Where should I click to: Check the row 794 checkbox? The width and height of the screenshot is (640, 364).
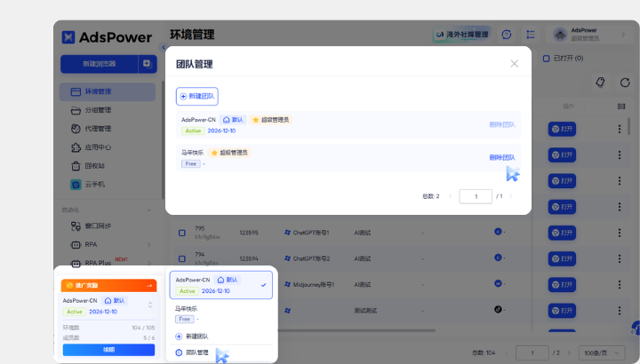[x=182, y=259]
